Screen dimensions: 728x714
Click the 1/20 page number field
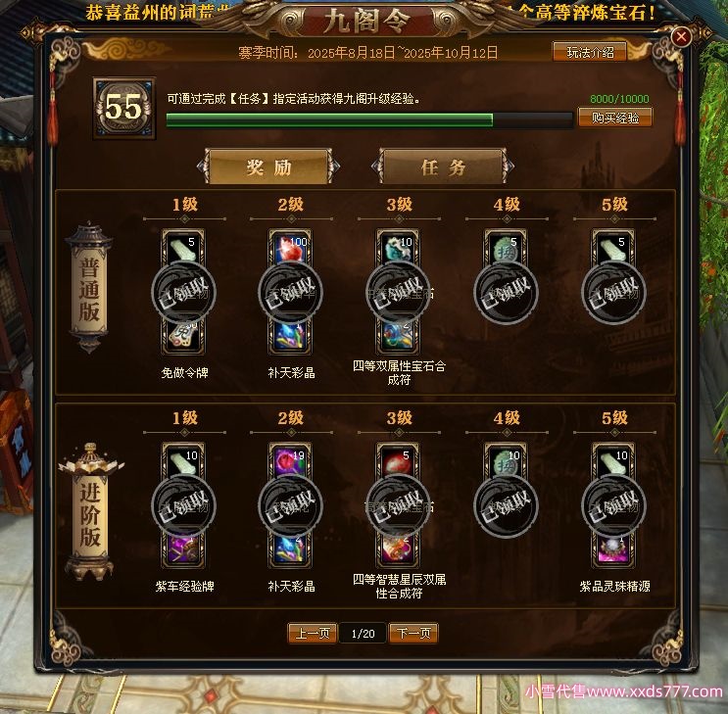click(x=363, y=634)
